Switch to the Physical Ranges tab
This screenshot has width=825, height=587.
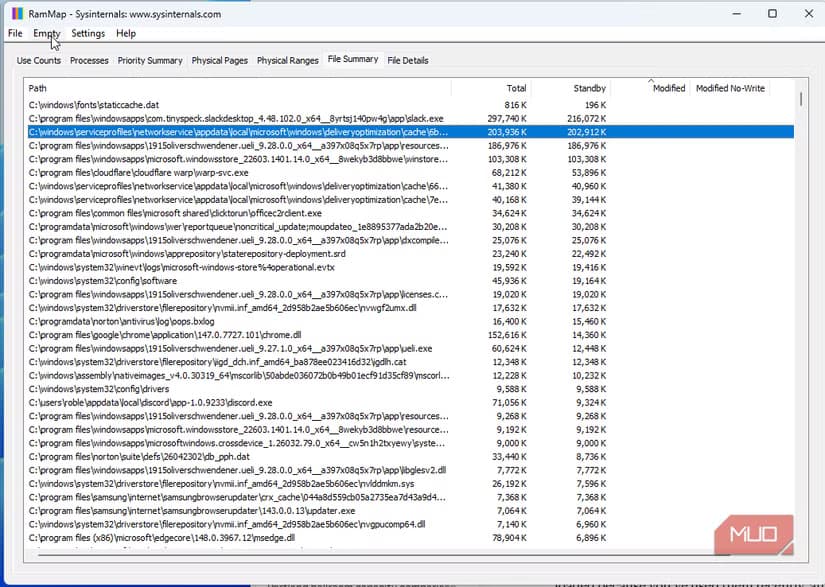click(x=287, y=60)
